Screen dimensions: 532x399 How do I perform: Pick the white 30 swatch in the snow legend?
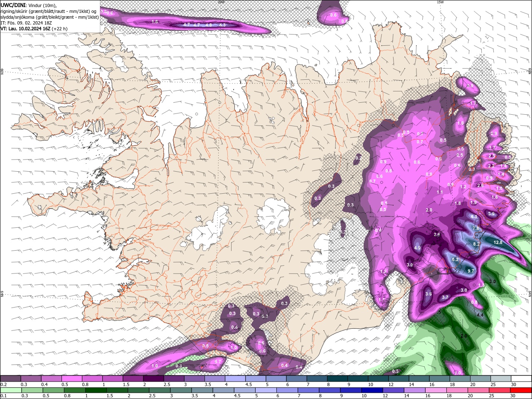tap(521, 378)
